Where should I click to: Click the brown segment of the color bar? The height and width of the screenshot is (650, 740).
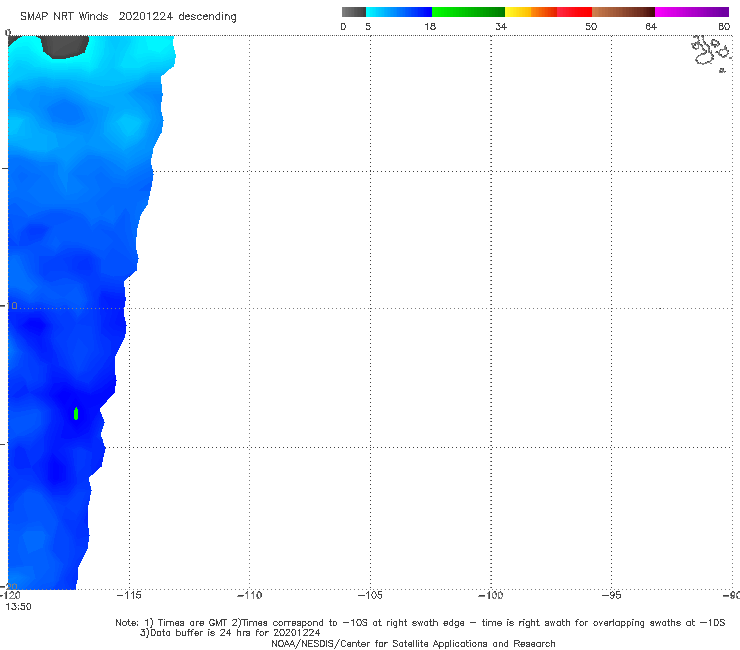point(623,12)
